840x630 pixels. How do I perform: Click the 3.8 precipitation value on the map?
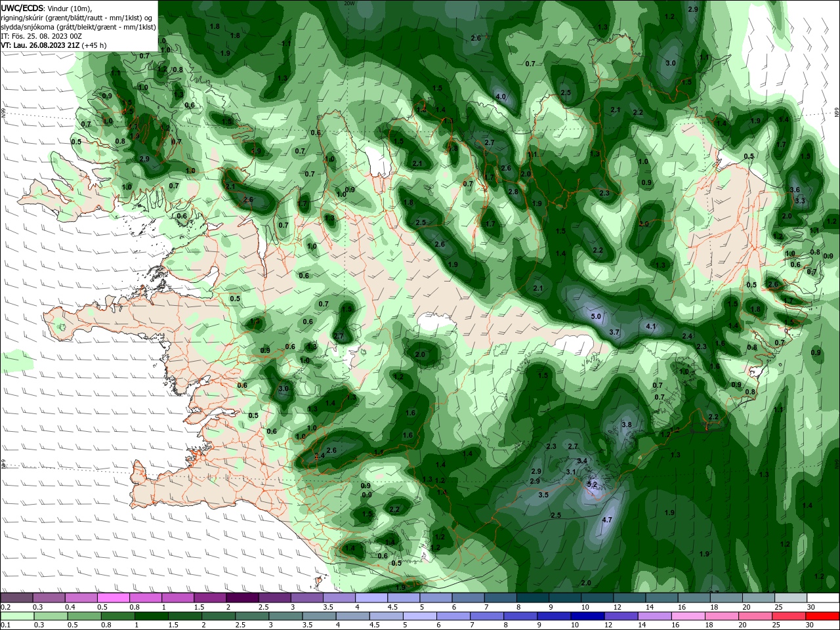627,425
